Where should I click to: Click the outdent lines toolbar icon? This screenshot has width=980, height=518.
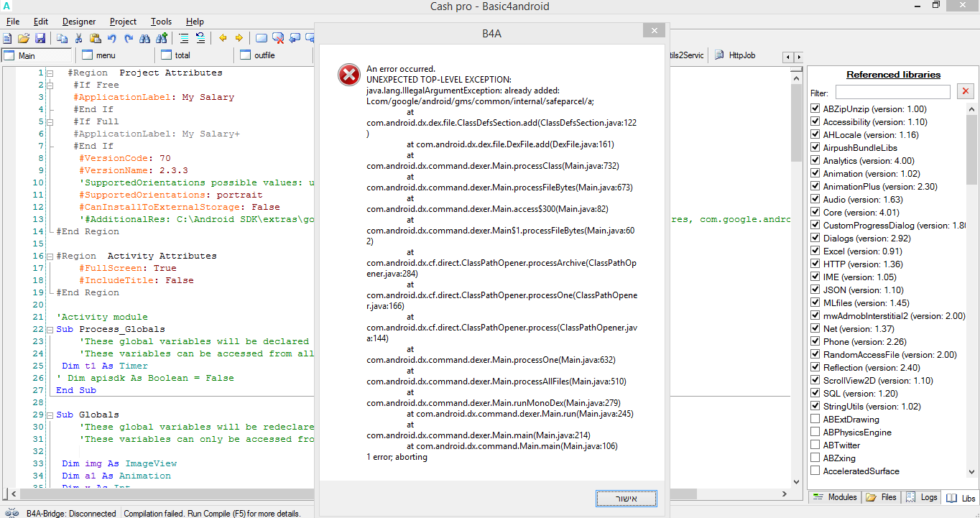200,38
